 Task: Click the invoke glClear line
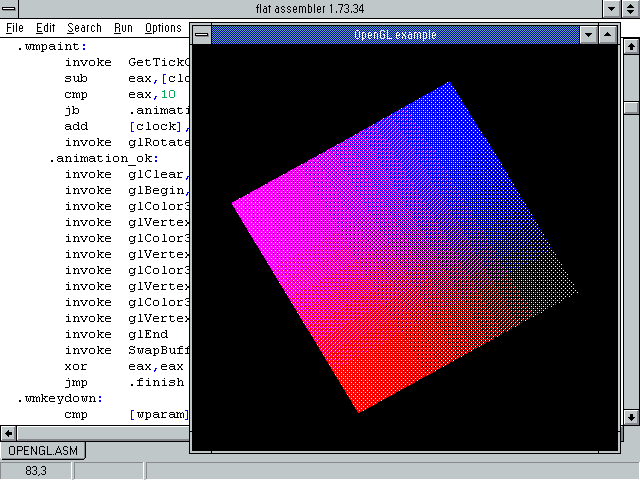point(127,174)
